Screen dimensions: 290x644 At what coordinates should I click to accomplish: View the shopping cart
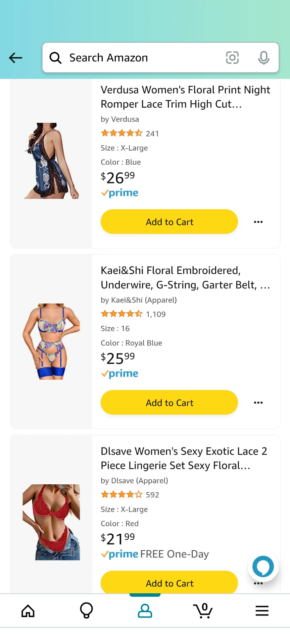[x=203, y=611]
